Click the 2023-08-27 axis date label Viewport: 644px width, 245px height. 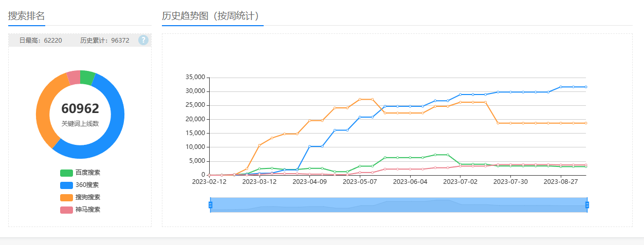(x=561, y=181)
